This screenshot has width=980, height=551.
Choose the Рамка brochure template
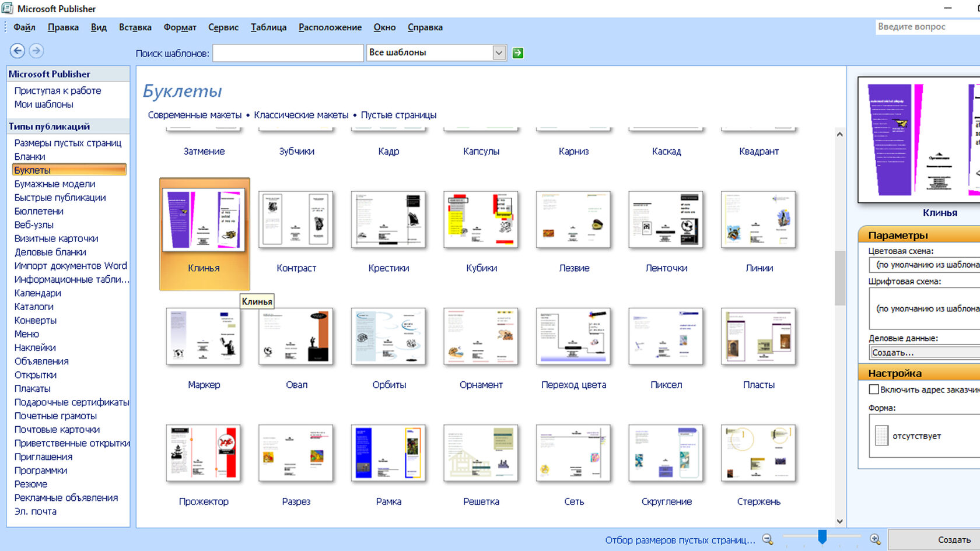388,453
